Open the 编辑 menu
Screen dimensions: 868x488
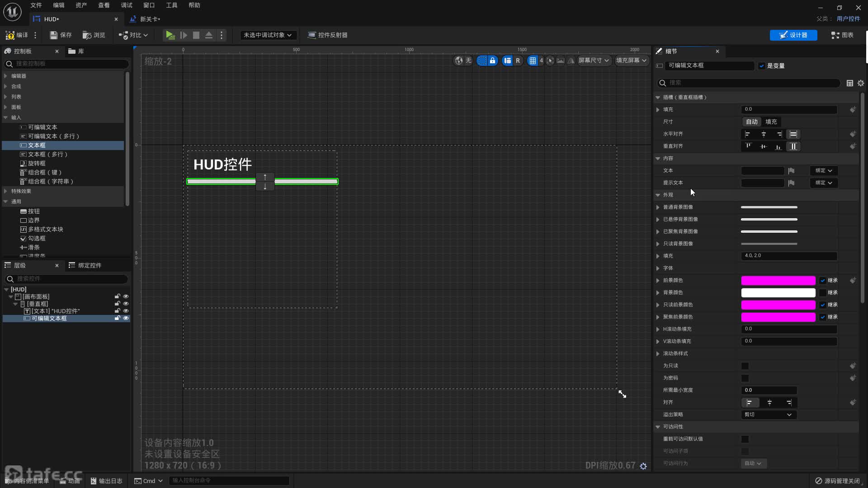(59, 5)
